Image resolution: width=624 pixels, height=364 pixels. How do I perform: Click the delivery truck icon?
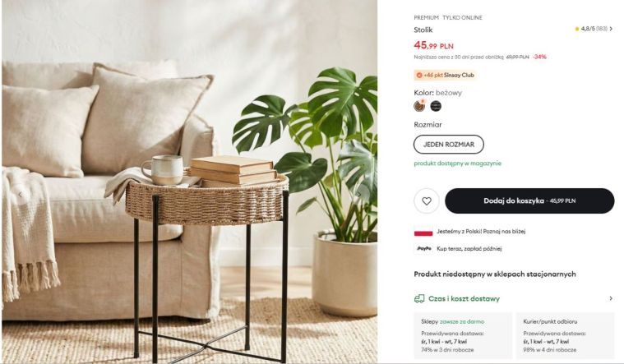click(x=419, y=299)
